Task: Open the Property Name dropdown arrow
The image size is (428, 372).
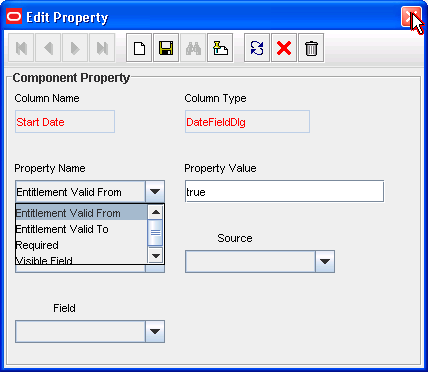Action: (155, 192)
